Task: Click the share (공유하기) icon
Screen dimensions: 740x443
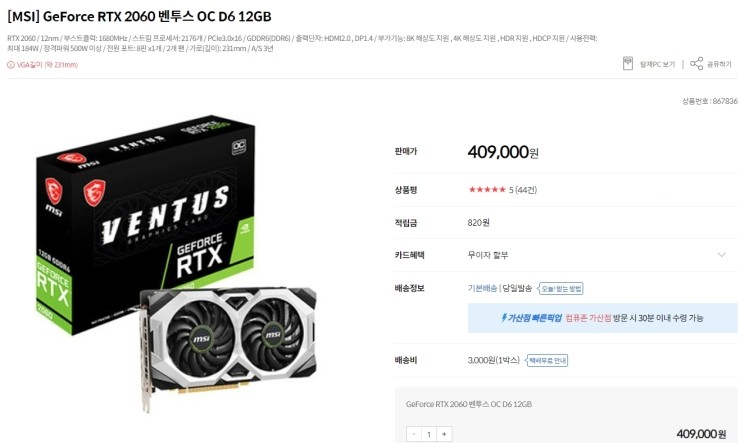Action: click(x=696, y=64)
